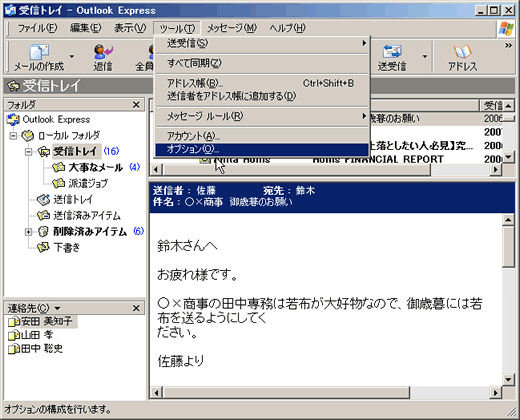The image size is (520, 420).
Task: Close the 連絡先 pane
Action: click(x=136, y=308)
